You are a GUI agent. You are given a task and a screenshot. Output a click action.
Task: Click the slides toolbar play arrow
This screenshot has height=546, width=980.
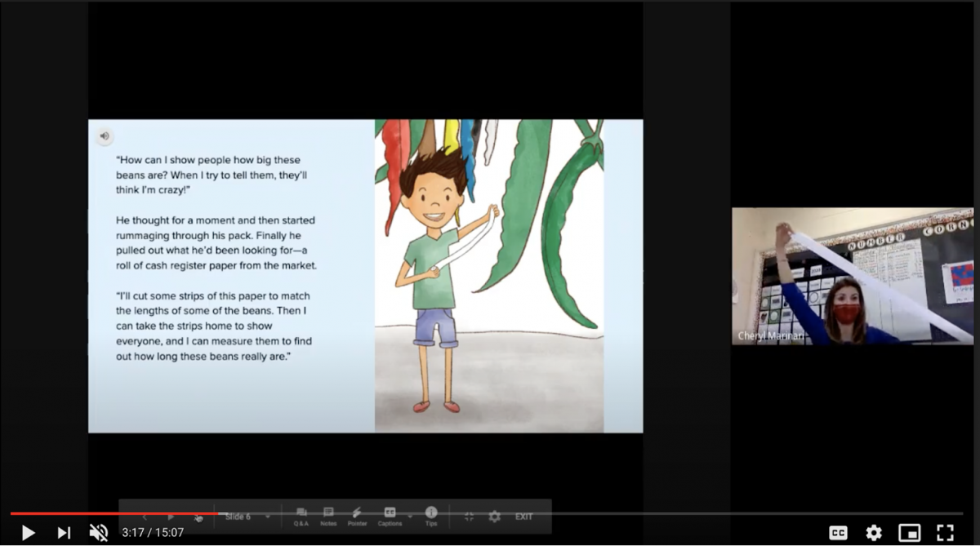tap(171, 517)
